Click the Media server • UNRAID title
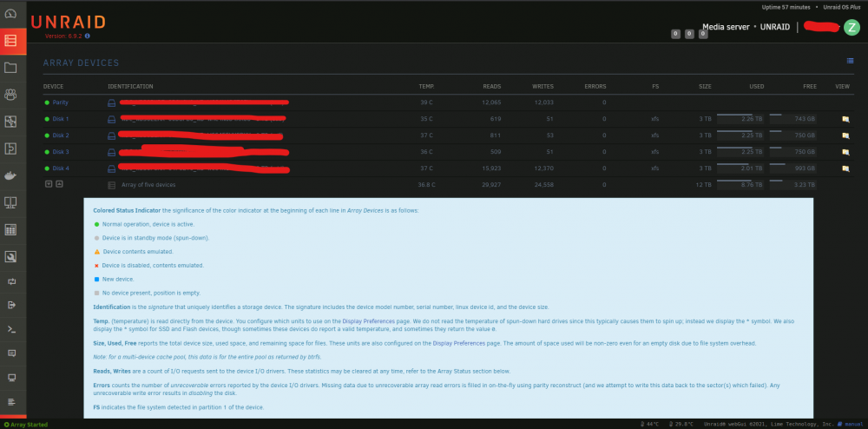This screenshot has width=868, height=429. 746,27
